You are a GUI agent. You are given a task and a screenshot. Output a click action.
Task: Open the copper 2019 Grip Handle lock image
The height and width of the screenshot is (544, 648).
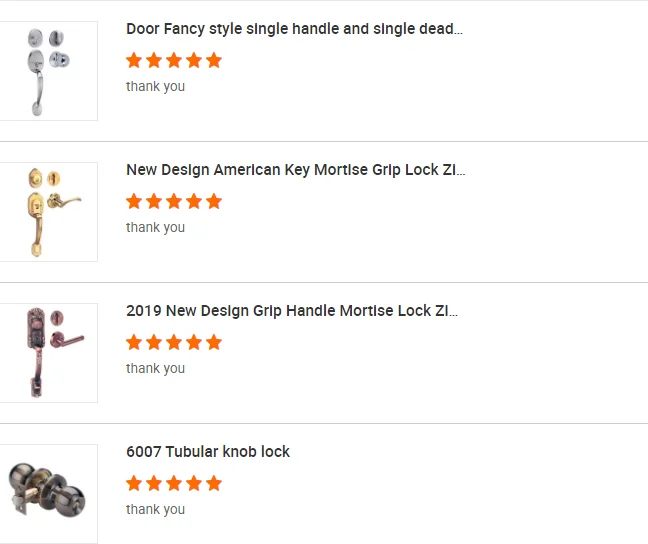pos(48,353)
